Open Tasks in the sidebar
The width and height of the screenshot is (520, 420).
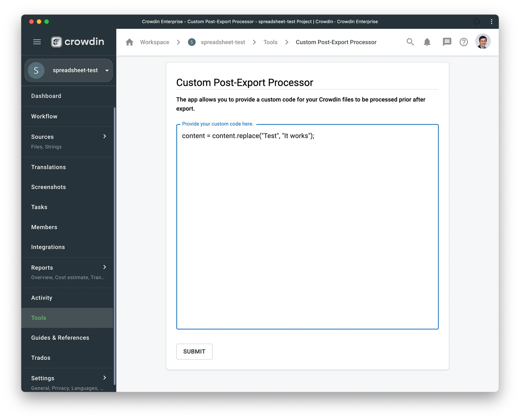[x=67, y=207]
